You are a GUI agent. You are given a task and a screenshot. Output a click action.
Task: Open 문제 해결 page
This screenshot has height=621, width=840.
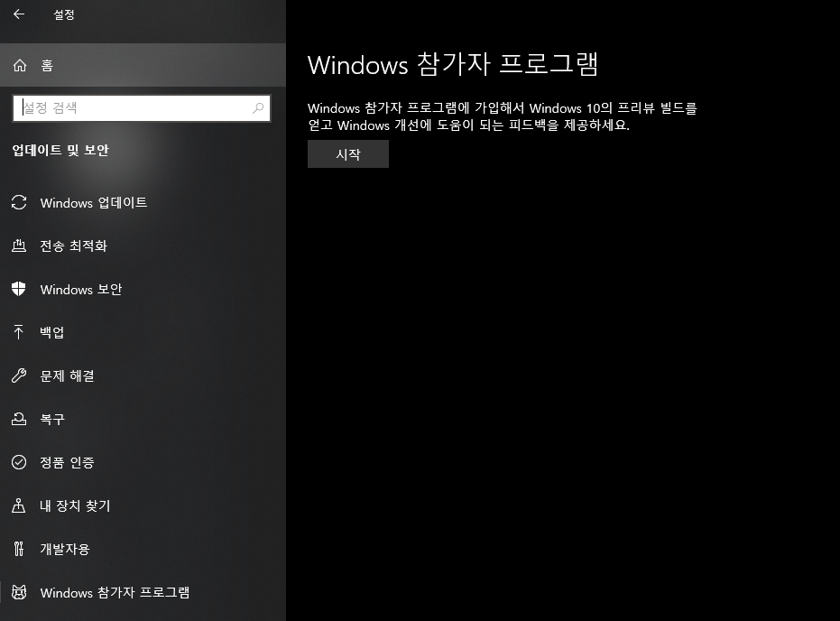143,375
